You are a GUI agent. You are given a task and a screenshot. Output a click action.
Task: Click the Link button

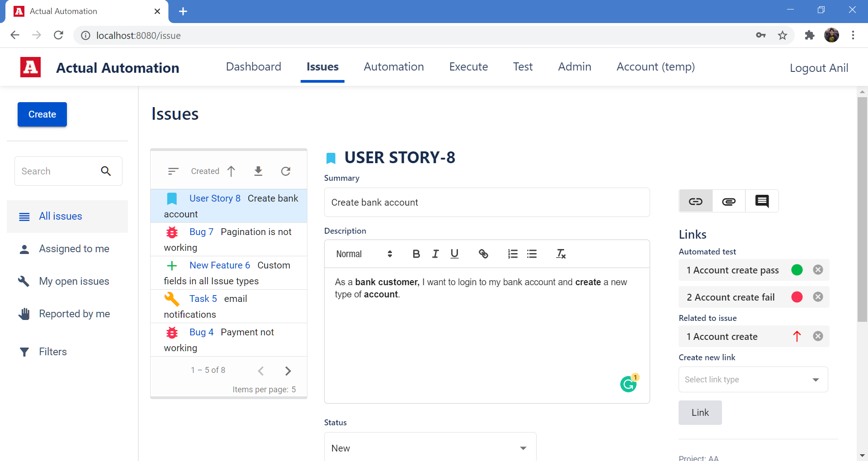[700, 412]
